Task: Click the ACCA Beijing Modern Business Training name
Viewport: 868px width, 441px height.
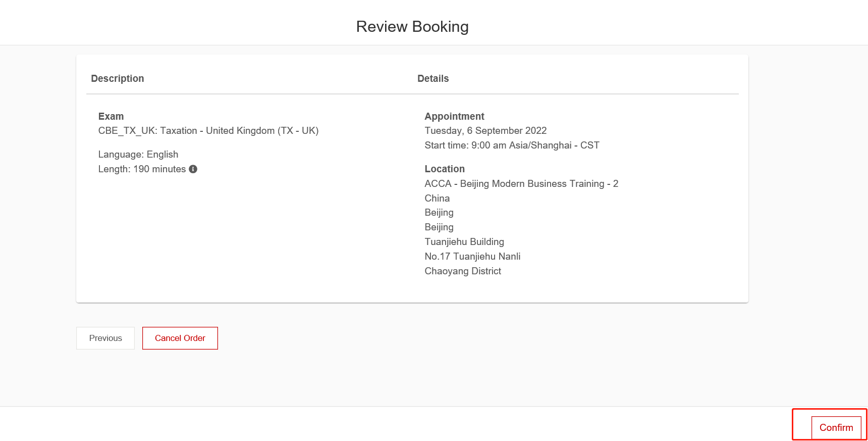Action: click(x=521, y=184)
